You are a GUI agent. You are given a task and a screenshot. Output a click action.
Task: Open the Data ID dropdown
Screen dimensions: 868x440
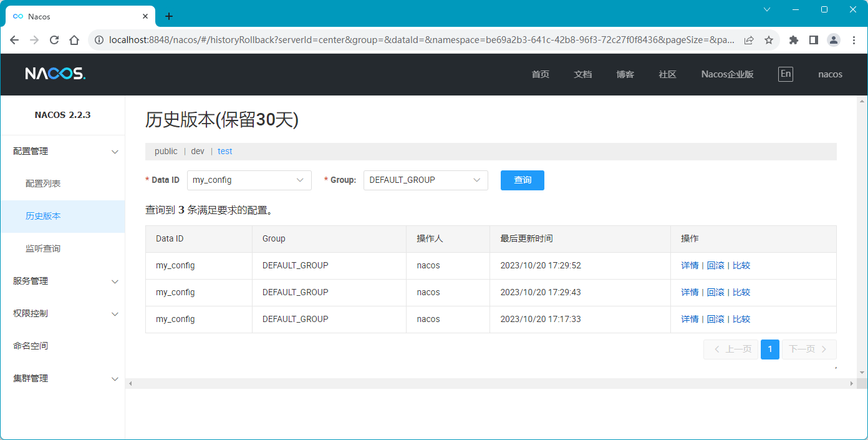pyautogui.click(x=249, y=180)
